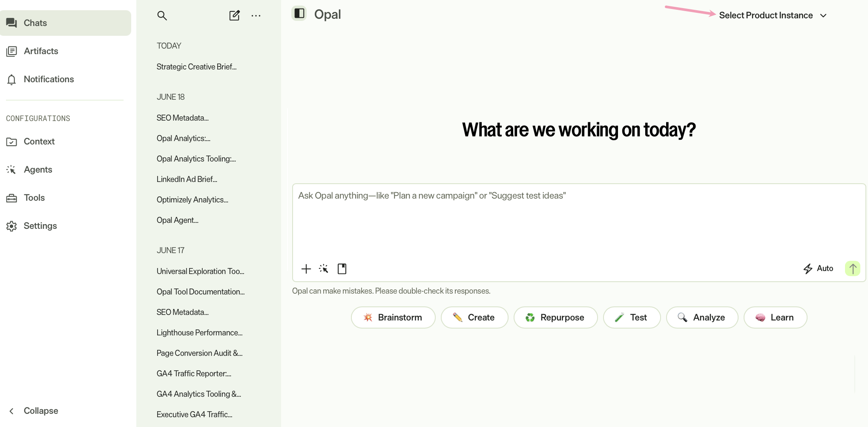The width and height of the screenshot is (868, 427).
Task: Expand the Select Product Instance dropdown
Action: pos(773,15)
